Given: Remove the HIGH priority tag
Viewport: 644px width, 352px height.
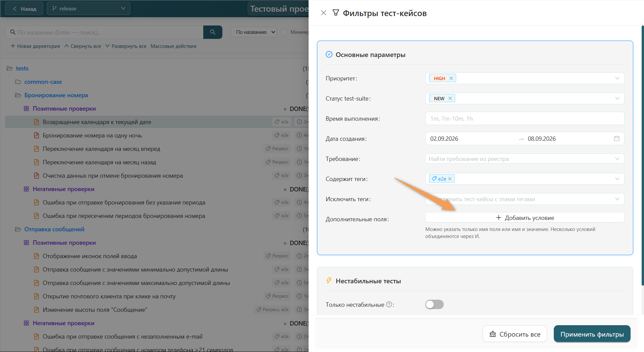Looking at the screenshot, I should pos(451,78).
